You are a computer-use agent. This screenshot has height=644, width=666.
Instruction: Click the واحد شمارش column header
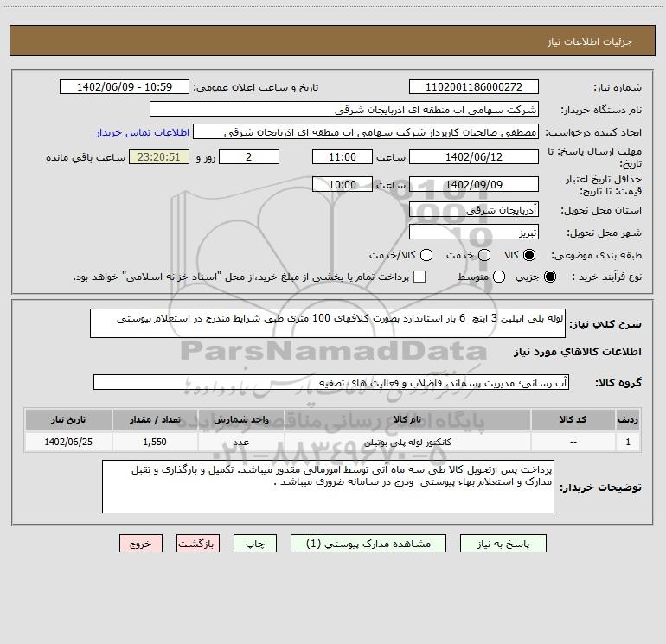click(x=240, y=419)
